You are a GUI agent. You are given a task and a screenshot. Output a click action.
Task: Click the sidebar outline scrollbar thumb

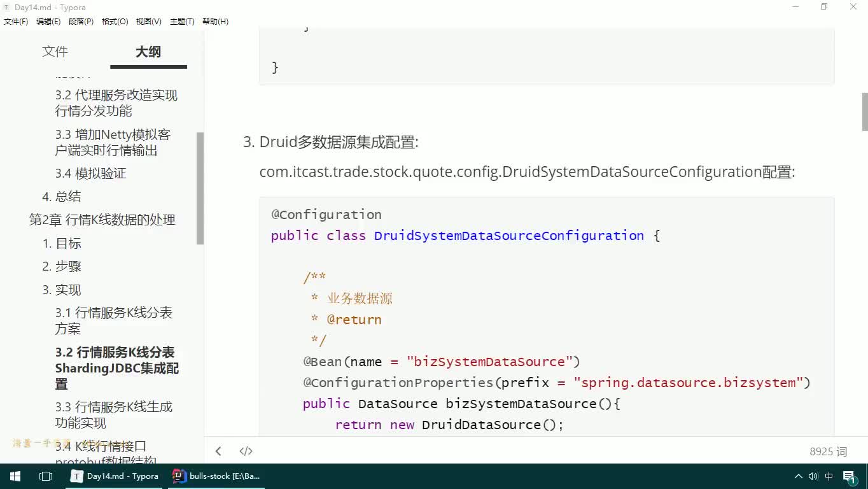200,188
